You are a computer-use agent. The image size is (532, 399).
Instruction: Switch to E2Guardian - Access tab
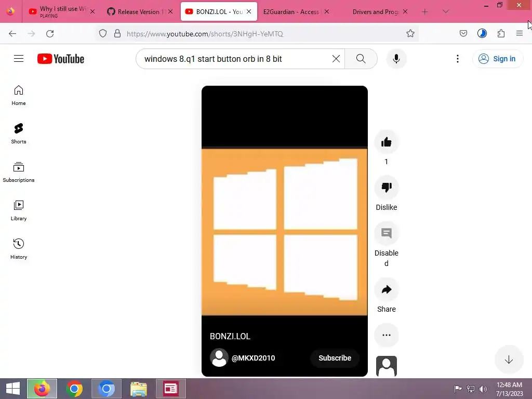291,11
